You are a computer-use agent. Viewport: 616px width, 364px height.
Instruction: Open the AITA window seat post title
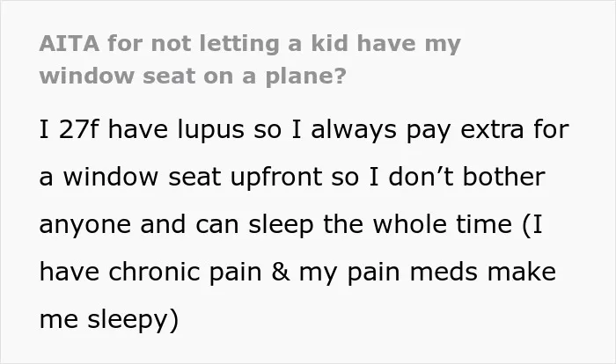click(x=250, y=60)
